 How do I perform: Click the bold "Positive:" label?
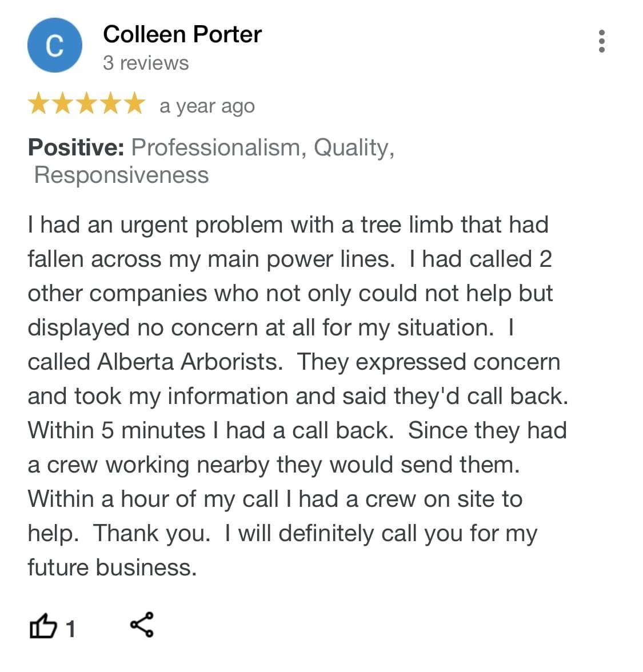76,147
